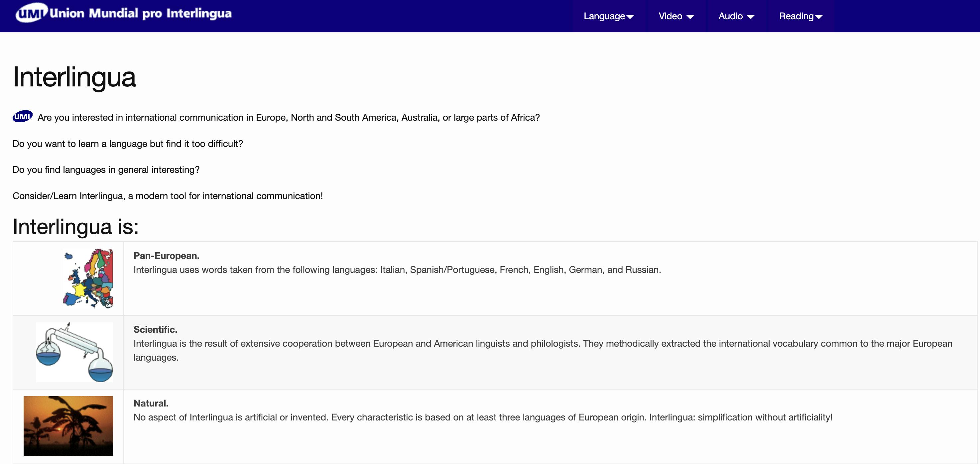Viewport: 980px width, 464px height.
Task: Click the UMI logo in the header
Action: (x=31, y=13)
